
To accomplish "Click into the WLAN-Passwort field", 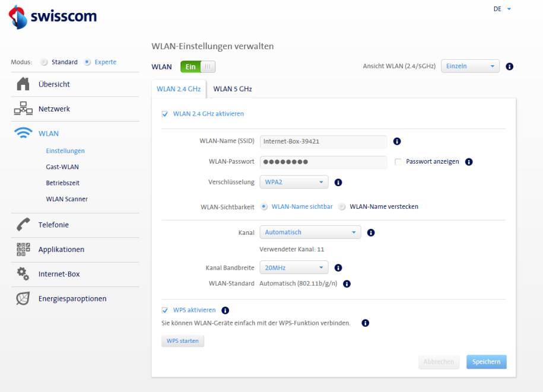I will [x=323, y=161].
